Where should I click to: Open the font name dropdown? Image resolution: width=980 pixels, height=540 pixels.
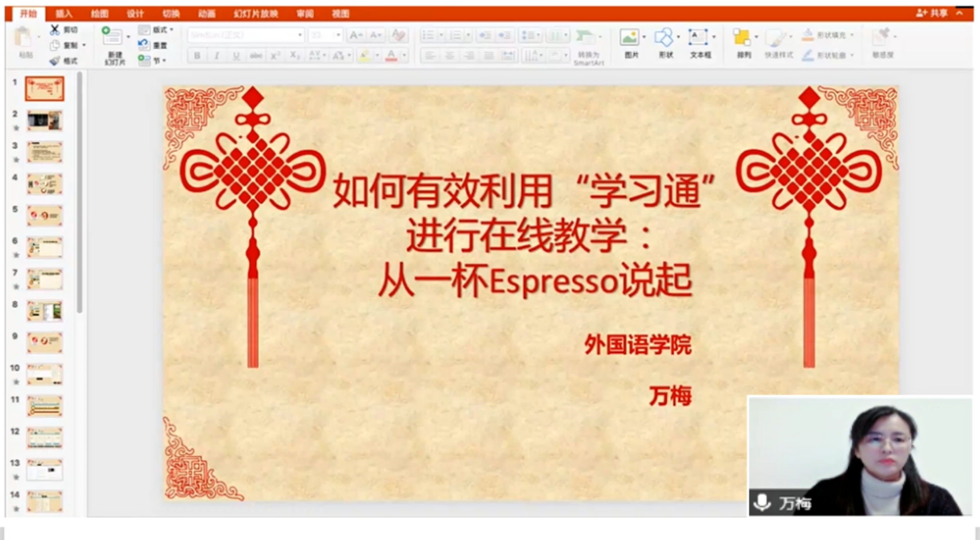[x=300, y=35]
